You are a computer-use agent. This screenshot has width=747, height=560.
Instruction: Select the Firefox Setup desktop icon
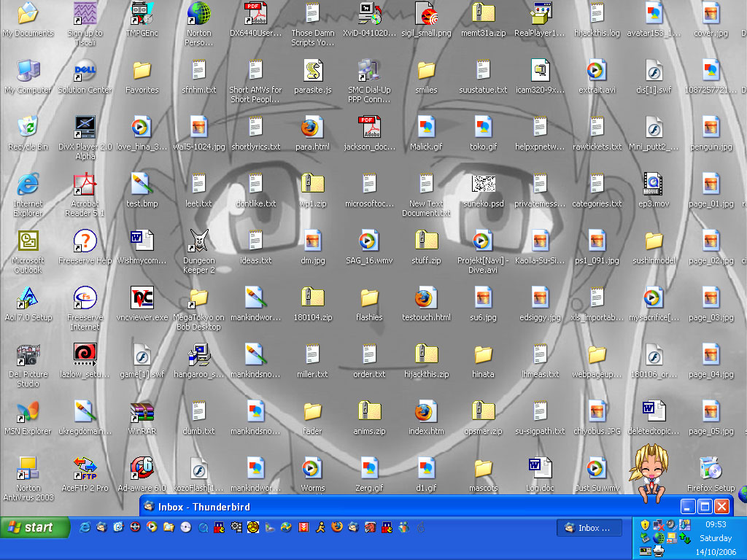tap(711, 474)
